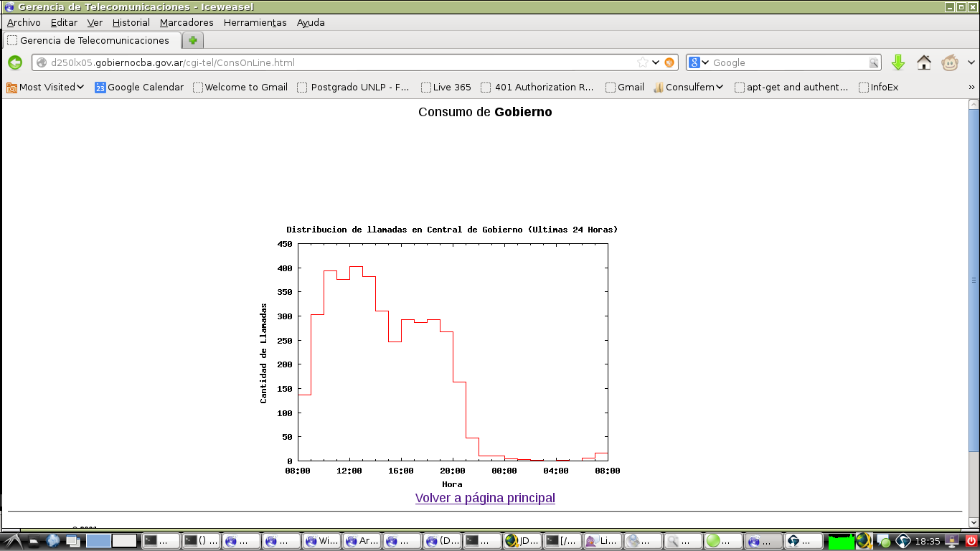Follow the Volver a página principal link
The width and height of the screenshot is (980, 551).
(x=485, y=498)
